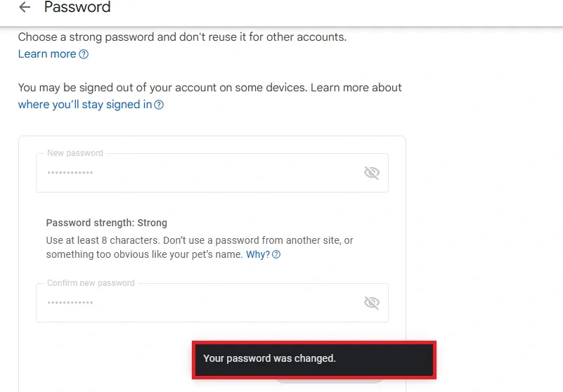Click the You may be signed out message
This screenshot has width=563, height=392.
209,88
